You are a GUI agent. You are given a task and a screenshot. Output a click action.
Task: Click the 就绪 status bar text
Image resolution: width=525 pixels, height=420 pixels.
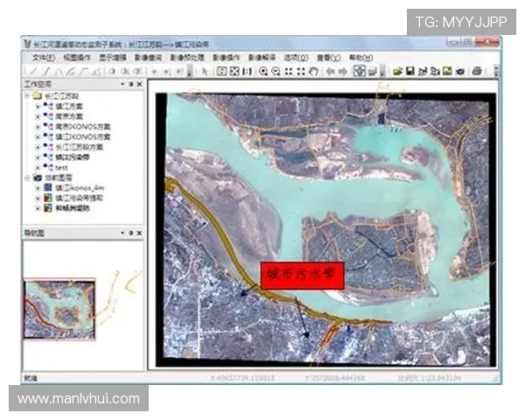pos(30,378)
